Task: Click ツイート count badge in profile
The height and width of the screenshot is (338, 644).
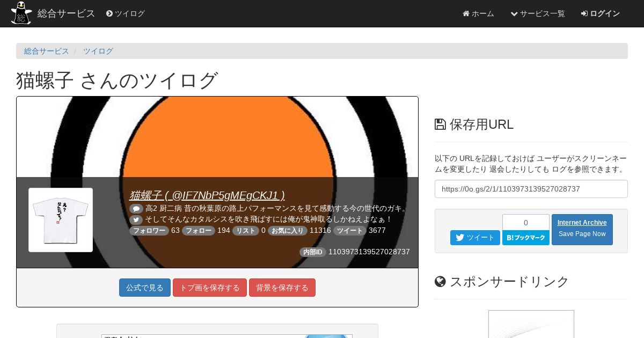Action: tap(350, 231)
